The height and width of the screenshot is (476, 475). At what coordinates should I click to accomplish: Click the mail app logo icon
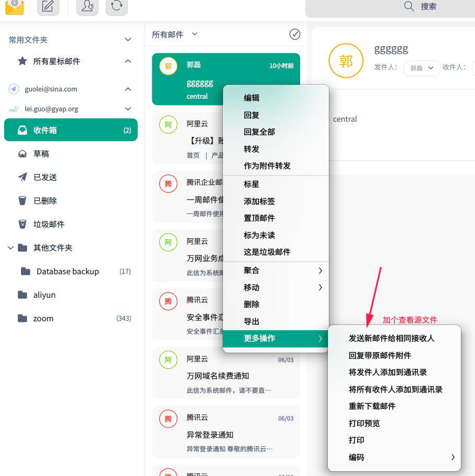pos(15,7)
